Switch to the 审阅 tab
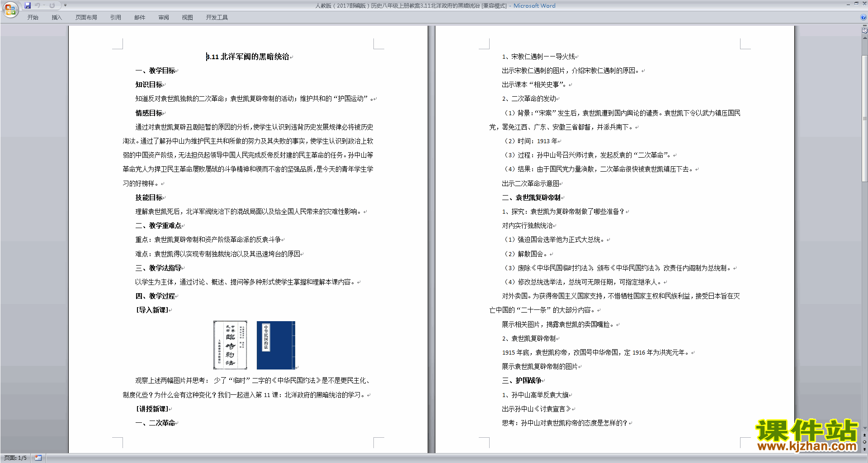868x463 pixels. 164,17
